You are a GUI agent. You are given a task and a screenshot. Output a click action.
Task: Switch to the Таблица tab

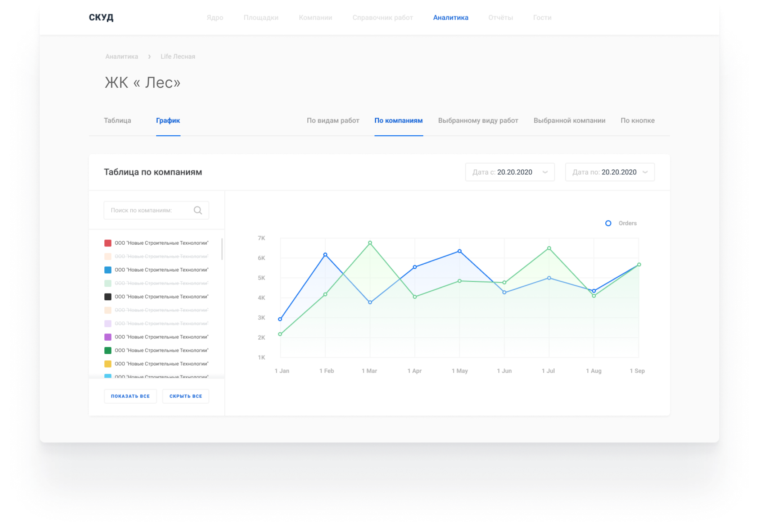pos(117,121)
